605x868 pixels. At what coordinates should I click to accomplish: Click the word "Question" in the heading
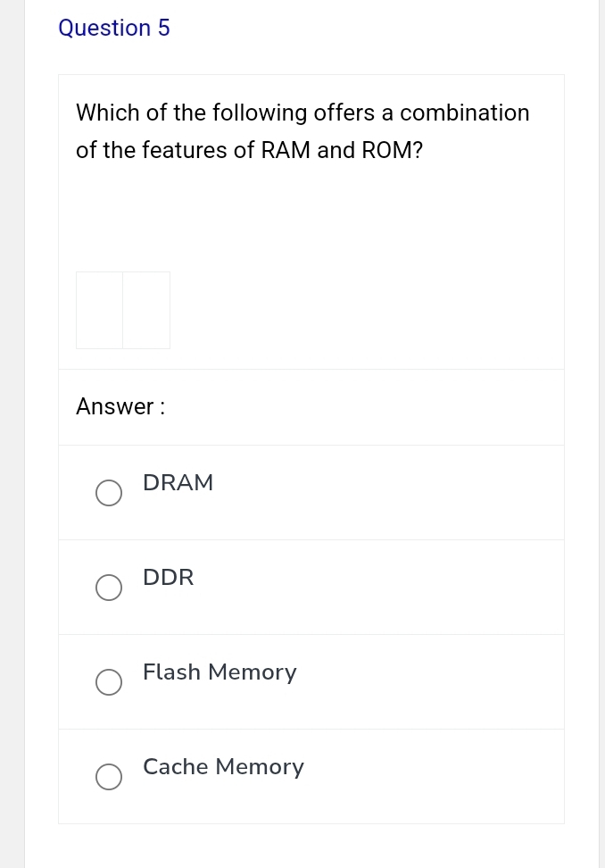pos(104,29)
